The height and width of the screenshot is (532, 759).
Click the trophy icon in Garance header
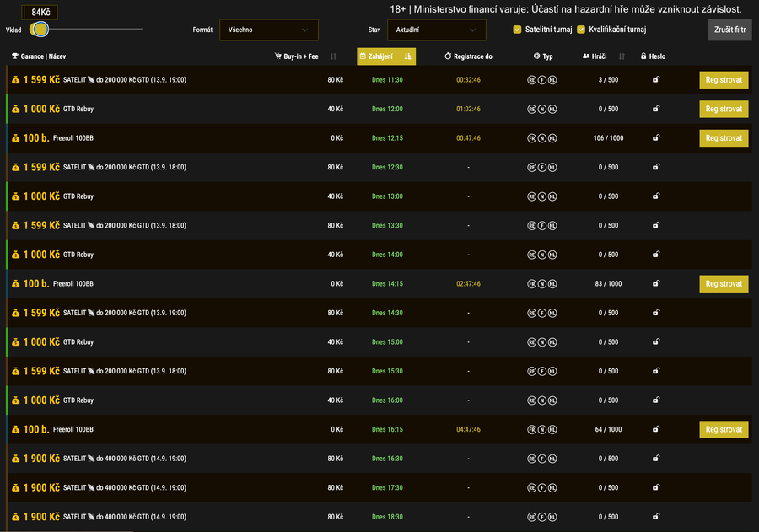15,56
